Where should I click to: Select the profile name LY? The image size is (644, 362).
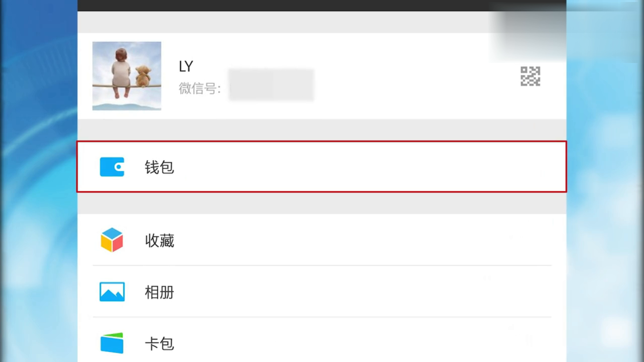pyautogui.click(x=186, y=66)
